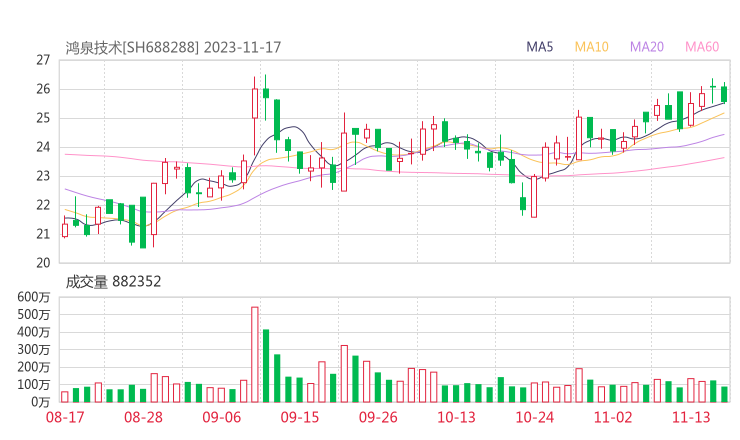This screenshot has height=440, width=740.
Task: Click the 27 price axis label
Action: (43, 60)
